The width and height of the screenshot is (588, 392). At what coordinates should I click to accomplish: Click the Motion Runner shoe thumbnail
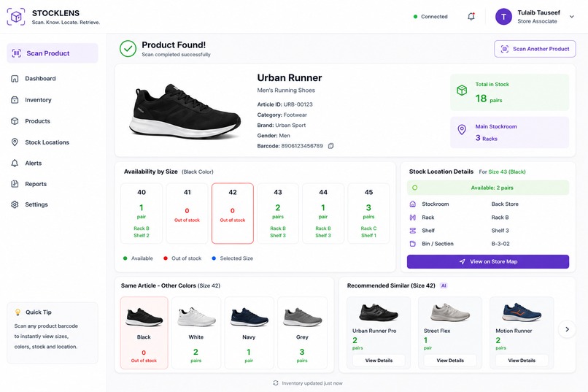pos(522,312)
